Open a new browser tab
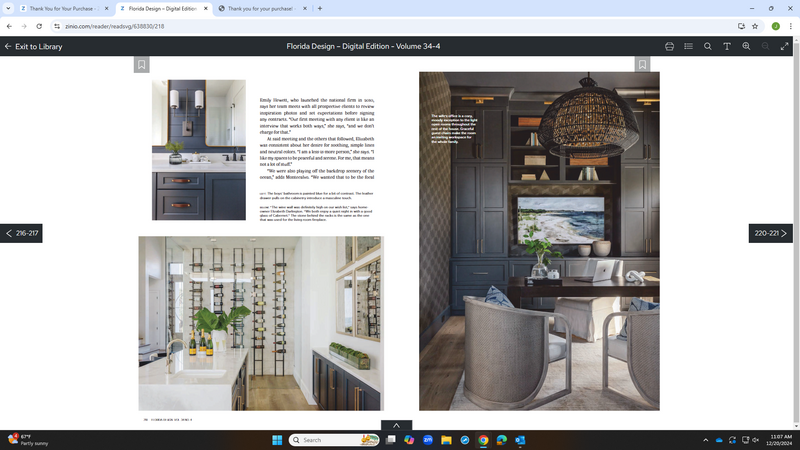Viewport: 800px width, 450px height. [320, 9]
